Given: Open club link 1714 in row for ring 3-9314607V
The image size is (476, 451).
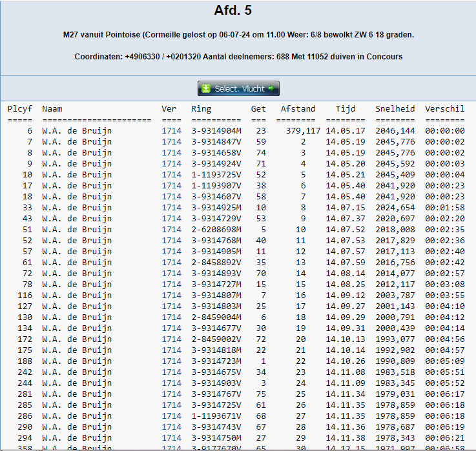Looking at the screenshot, I should (172, 197).
